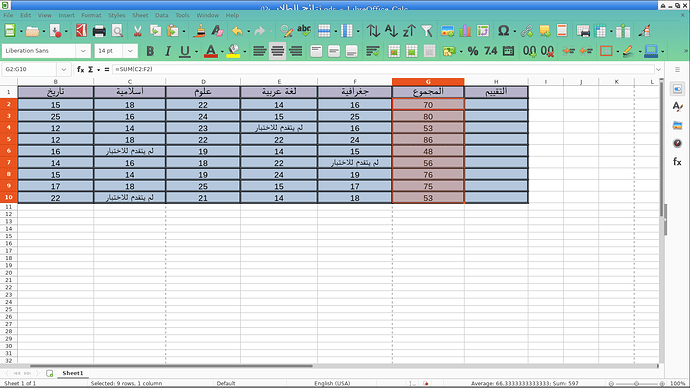
Task: Apply the yellow Background Color swatch
Action: point(234,51)
